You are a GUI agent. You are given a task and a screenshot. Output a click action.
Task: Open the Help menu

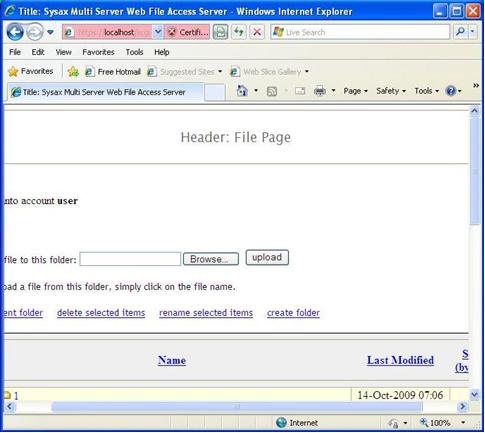coord(162,52)
